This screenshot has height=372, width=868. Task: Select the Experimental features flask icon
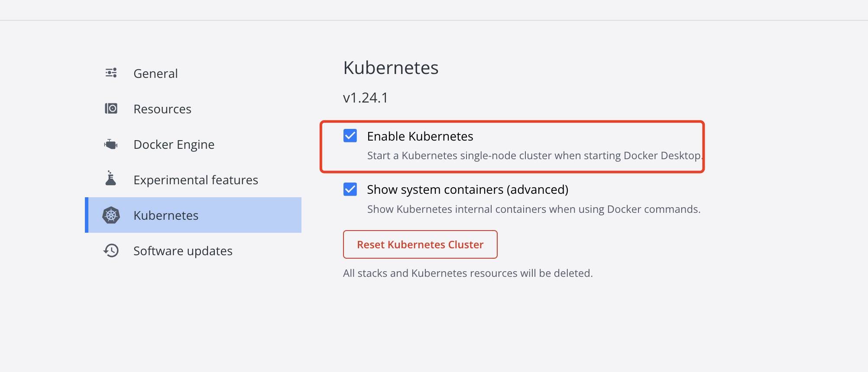point(111,180)
